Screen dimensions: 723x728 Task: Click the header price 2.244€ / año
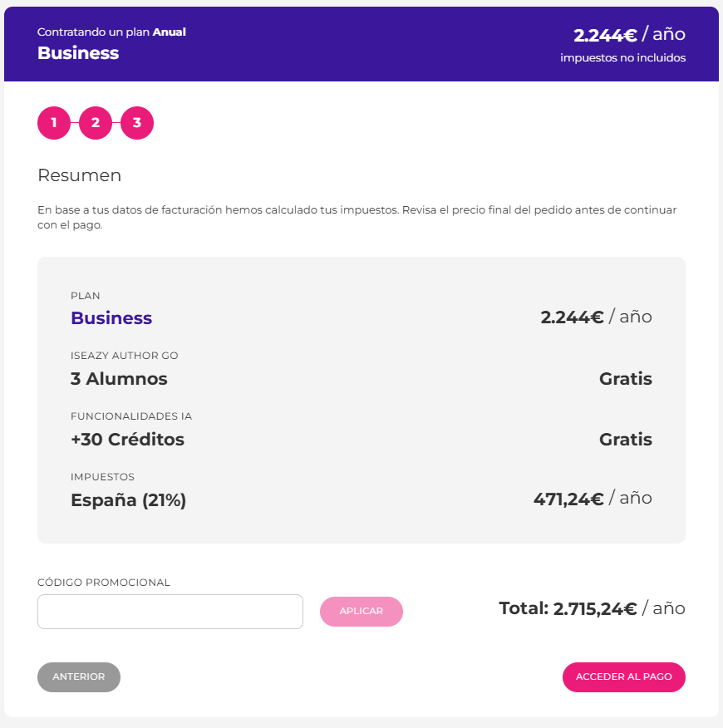pos(629,35)
